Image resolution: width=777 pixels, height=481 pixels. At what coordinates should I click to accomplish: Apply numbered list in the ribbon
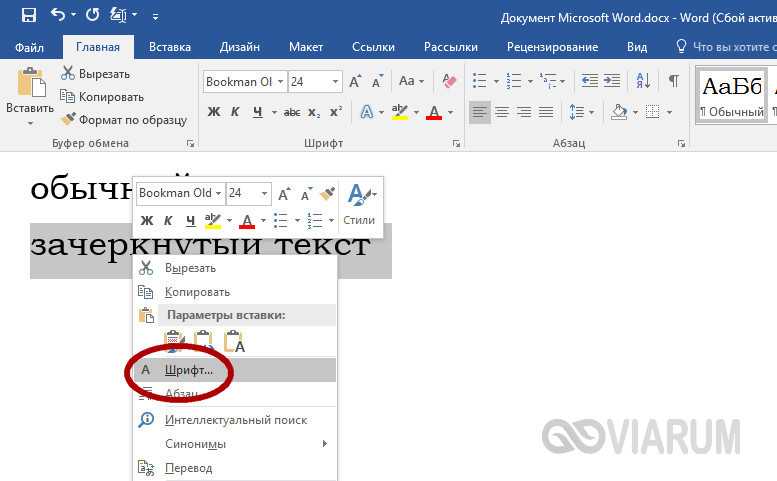(x=513, y=80)
